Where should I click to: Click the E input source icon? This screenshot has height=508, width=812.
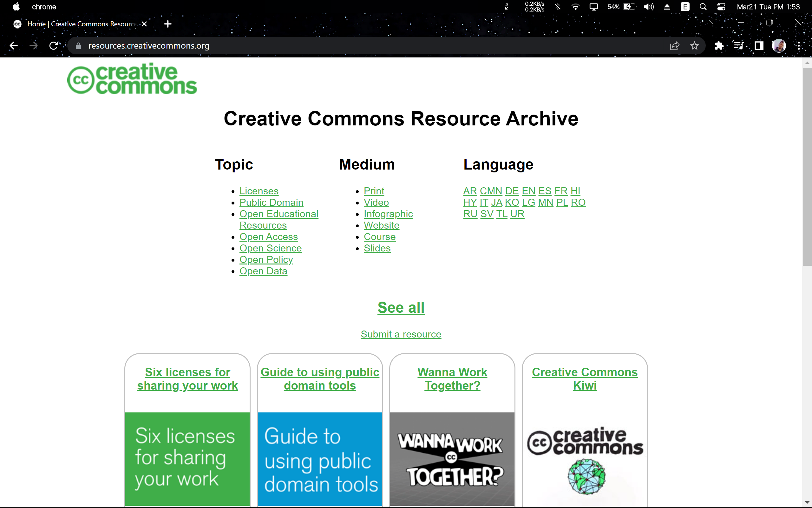pos(685,7)
